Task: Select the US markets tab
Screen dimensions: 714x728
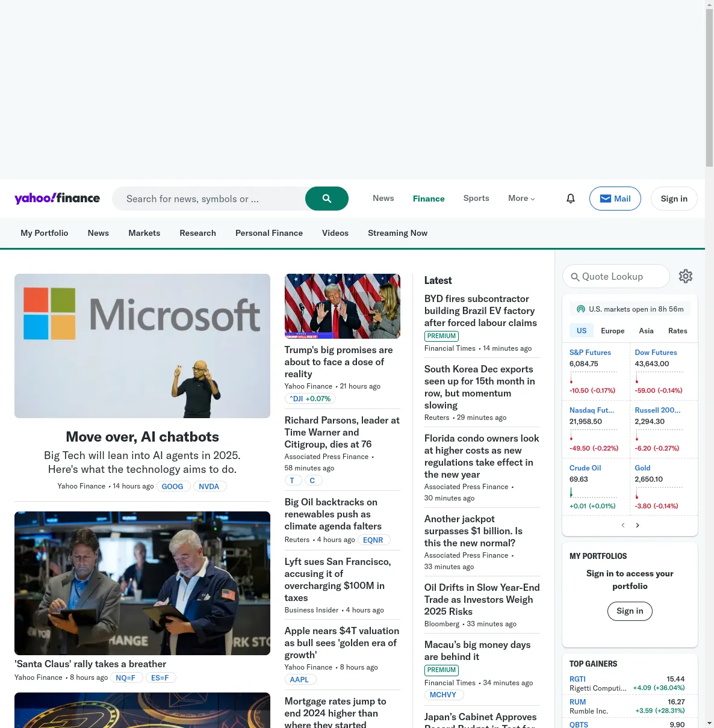Action: [x=582, y=331]
